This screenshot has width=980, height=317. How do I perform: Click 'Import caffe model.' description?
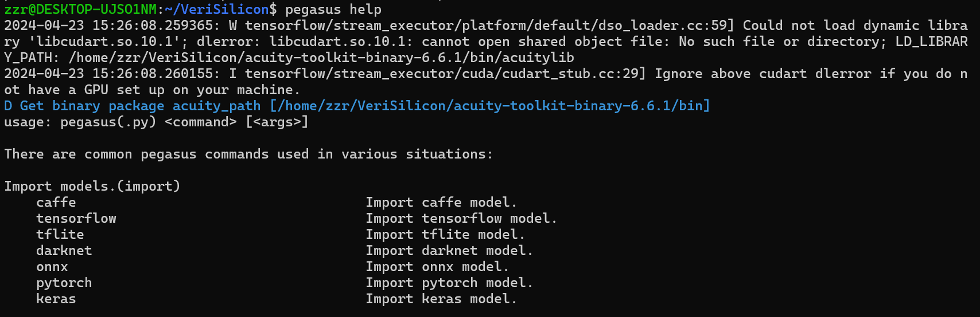click(441, 202)
